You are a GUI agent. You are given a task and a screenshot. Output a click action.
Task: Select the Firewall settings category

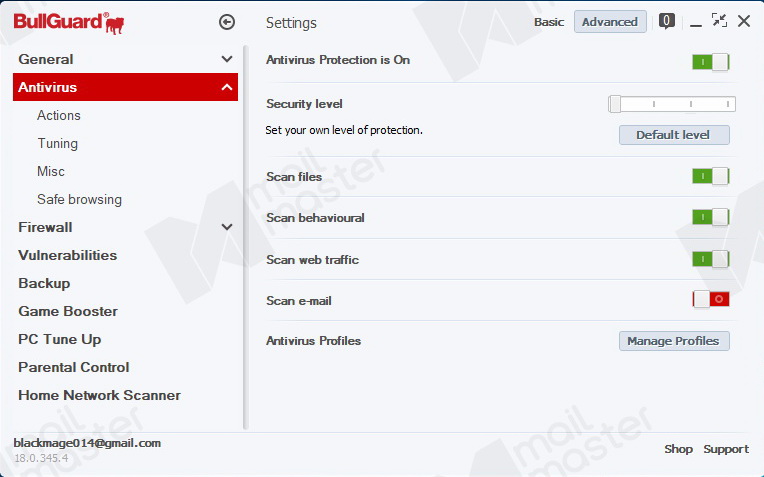45,228
